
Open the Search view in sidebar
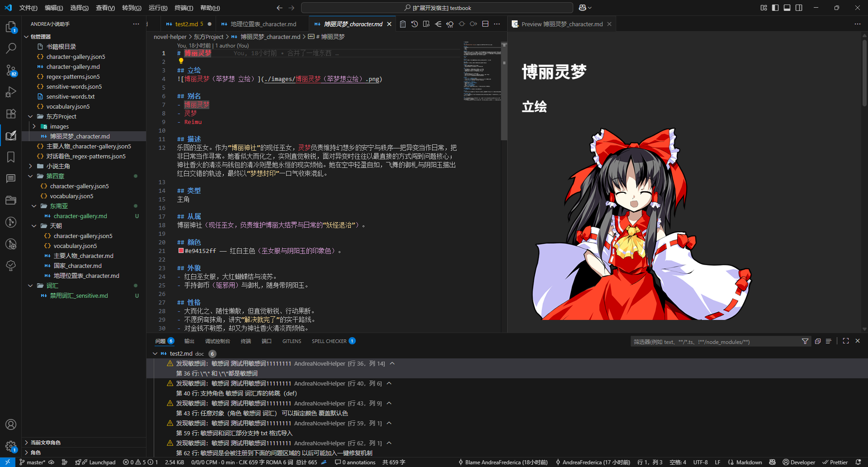pos(11,48)
